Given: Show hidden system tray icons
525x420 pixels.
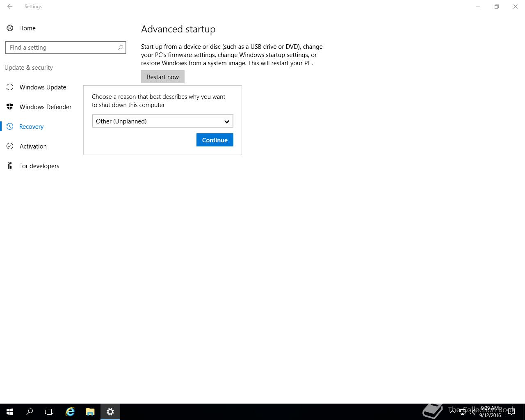Looking at the screenshot, I should (452, 412).
